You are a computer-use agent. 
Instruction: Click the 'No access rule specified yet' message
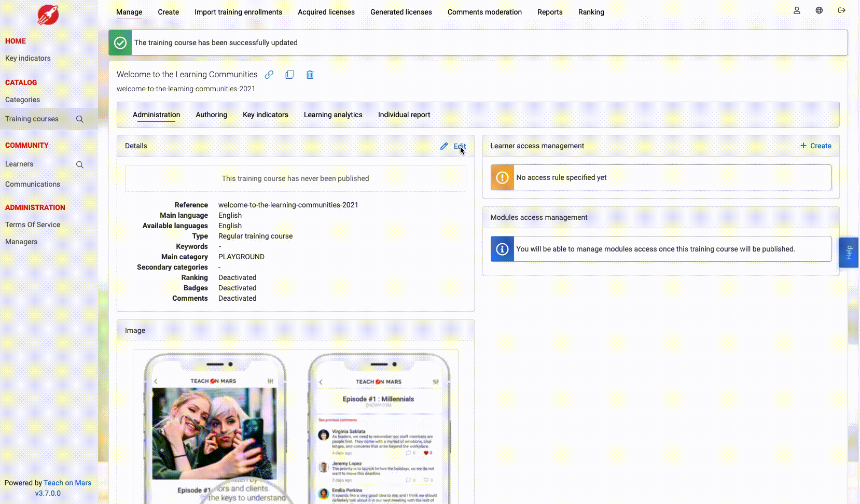click(561, 177)
